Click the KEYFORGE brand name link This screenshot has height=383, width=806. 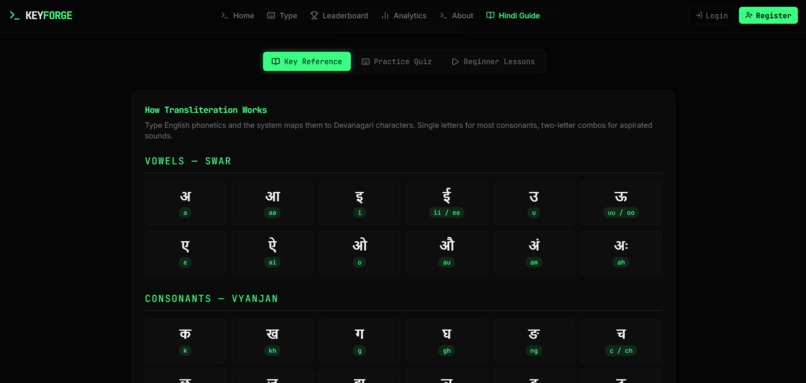tap(49, 15)
